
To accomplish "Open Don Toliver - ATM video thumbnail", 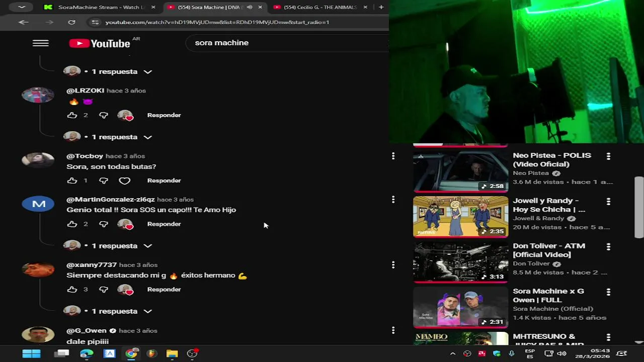I will click(460, 262).
